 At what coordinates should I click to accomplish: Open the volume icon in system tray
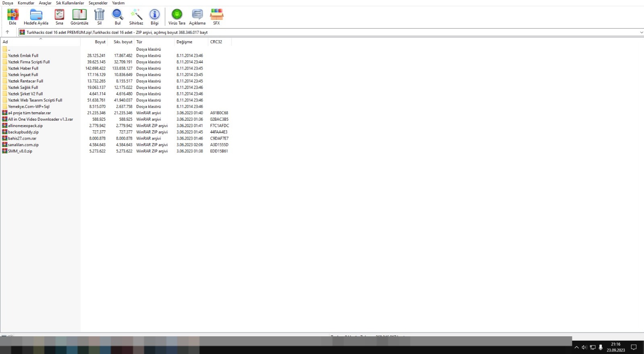(x=584, y=347)
